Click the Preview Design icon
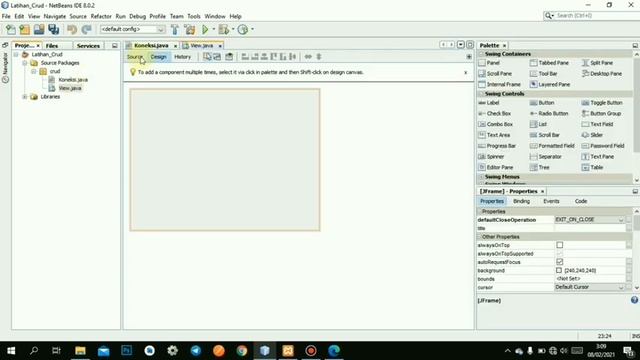Viewport: 640px width, 360px height. click(229, 57)
